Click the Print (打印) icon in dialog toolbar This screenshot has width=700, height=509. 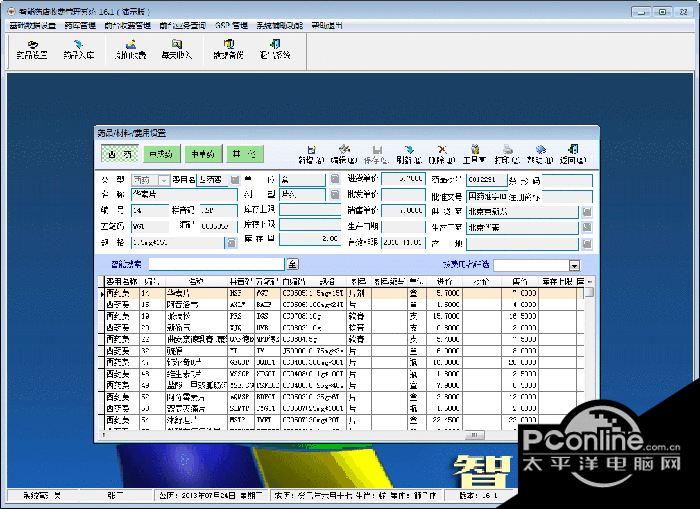pyautogui.click(x=507, y=153)
